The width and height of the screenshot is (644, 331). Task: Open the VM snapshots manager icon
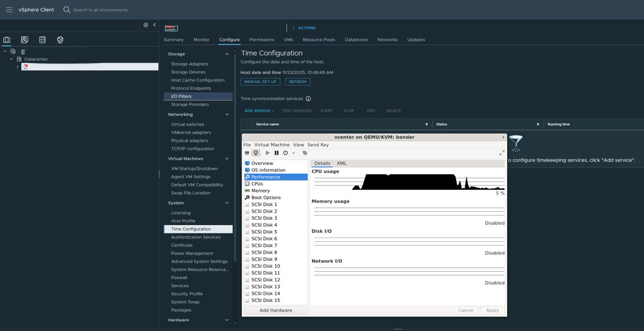(x=305, y=153)
